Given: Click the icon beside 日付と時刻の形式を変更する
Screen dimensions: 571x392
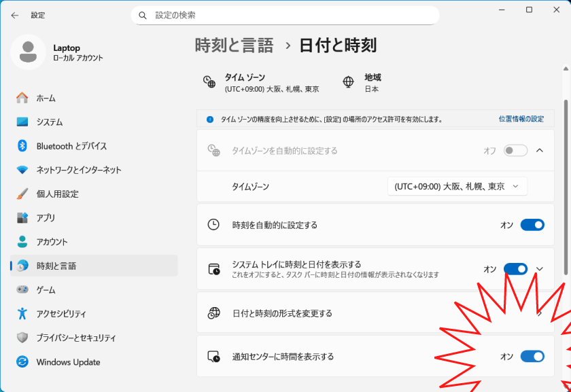Looking at the screenshot, I should pos(213,313).
